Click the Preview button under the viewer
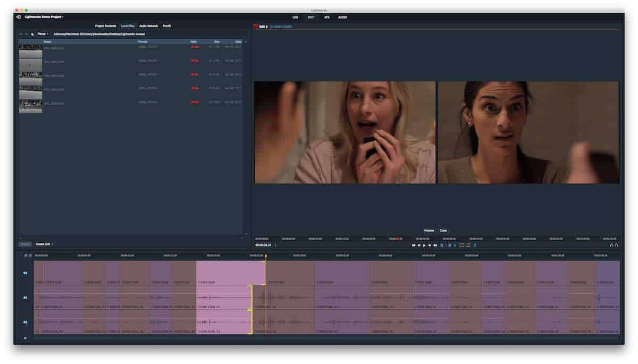This screenshot has height=364, width=638. click(x=429, y=231)
